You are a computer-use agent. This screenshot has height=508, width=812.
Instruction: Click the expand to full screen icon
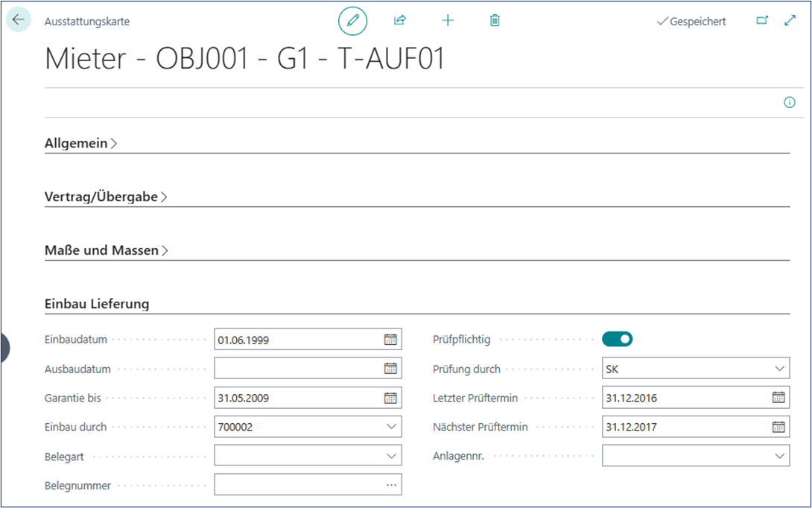pyautogui.click(x=790, y=21)
